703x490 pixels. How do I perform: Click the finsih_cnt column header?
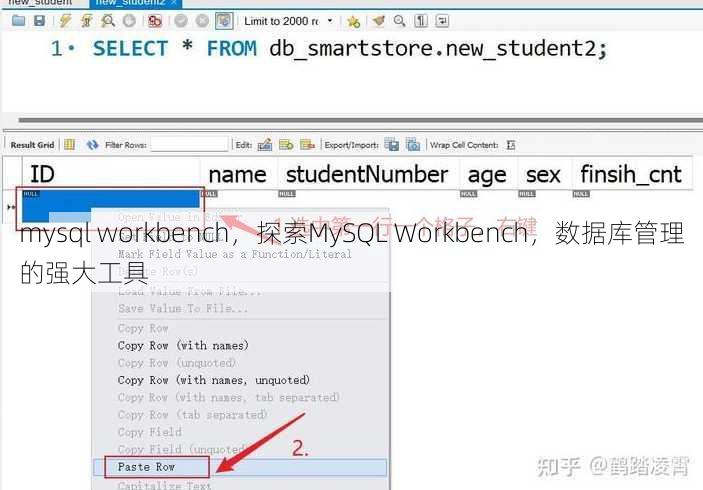tap(631, 174)
